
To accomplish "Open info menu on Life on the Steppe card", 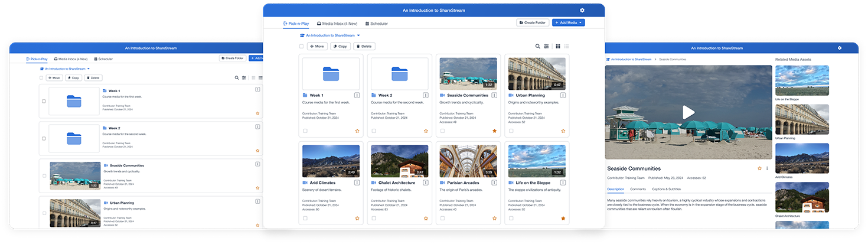I will [563, 183].
